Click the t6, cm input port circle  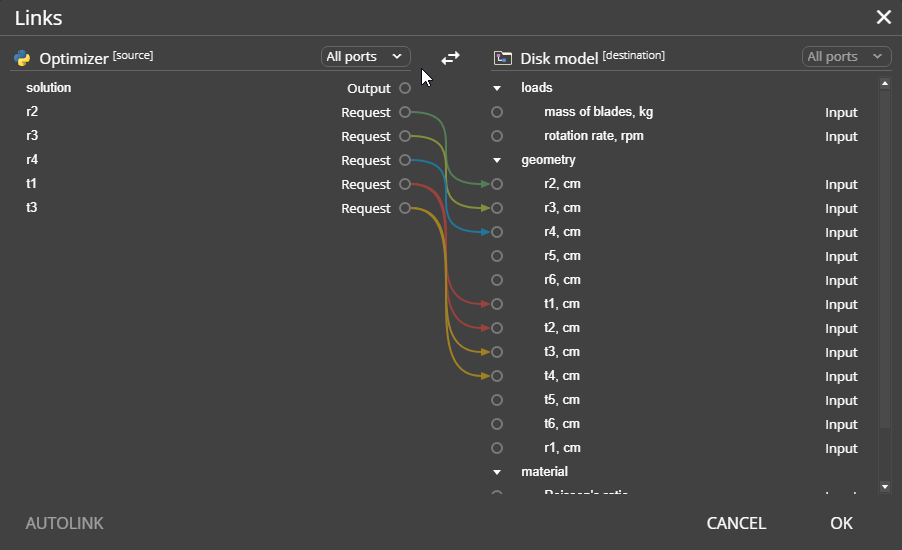(497, 424)
